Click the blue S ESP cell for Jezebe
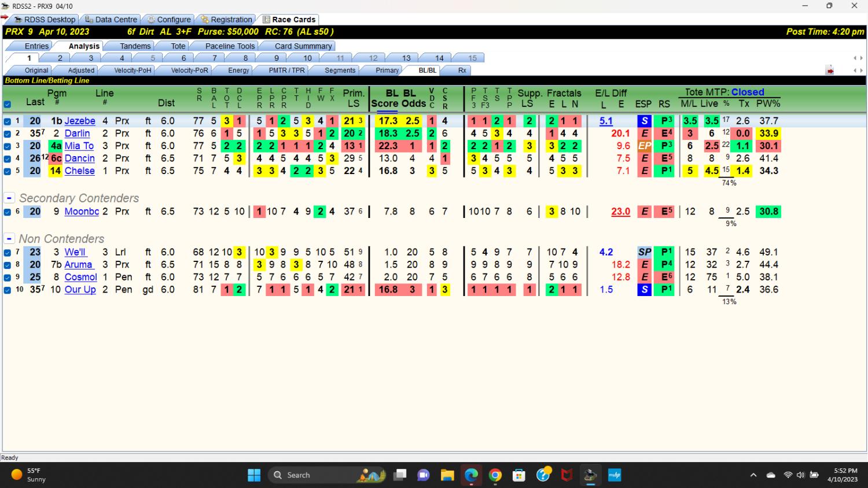 click(x=644, y=121)
